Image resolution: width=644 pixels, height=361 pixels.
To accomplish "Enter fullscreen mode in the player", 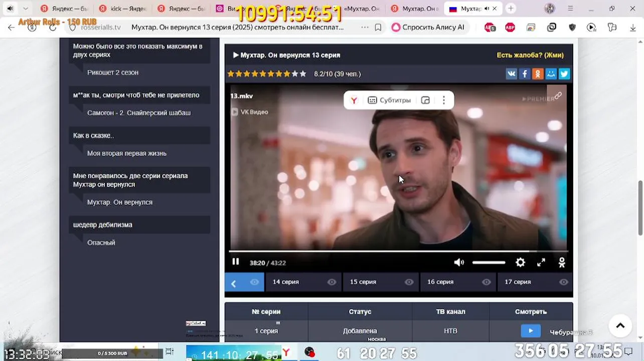I will click(x=541, y=262).
